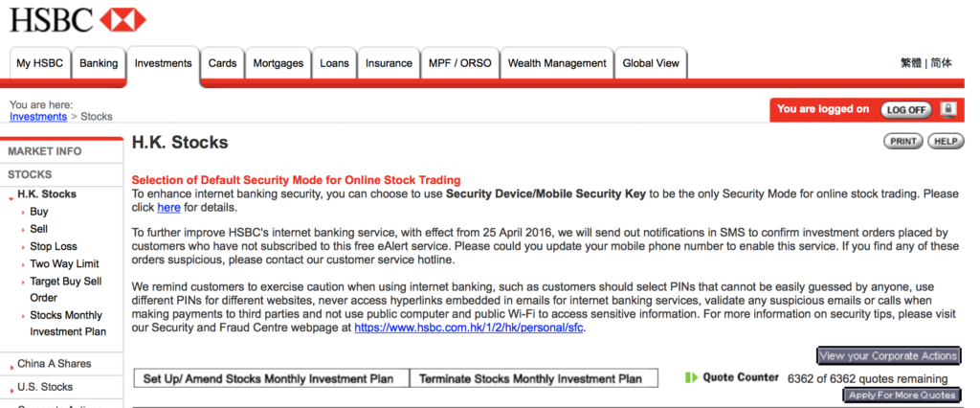Screen dimensions: 980x408
Task: Follow the 'here' link for details
Action: 168,207
